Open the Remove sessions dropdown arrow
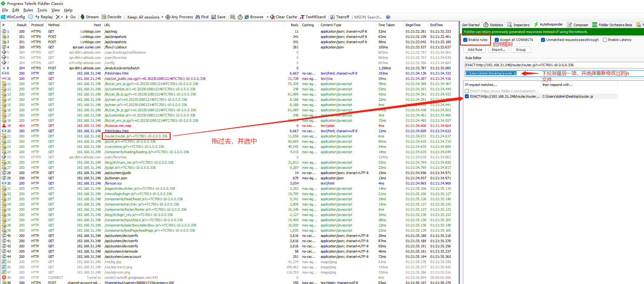The image size is (644, 284). [62, 17]
